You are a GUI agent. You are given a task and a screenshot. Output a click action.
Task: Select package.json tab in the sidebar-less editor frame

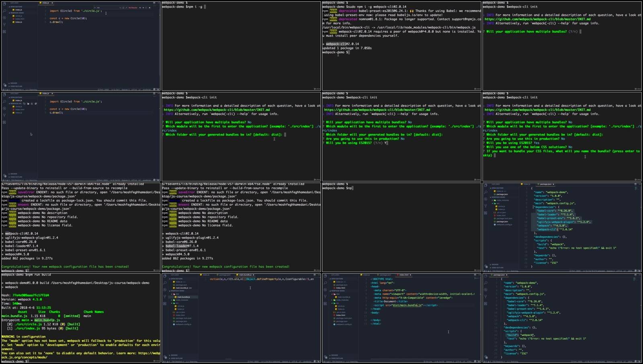coord(498,275)
